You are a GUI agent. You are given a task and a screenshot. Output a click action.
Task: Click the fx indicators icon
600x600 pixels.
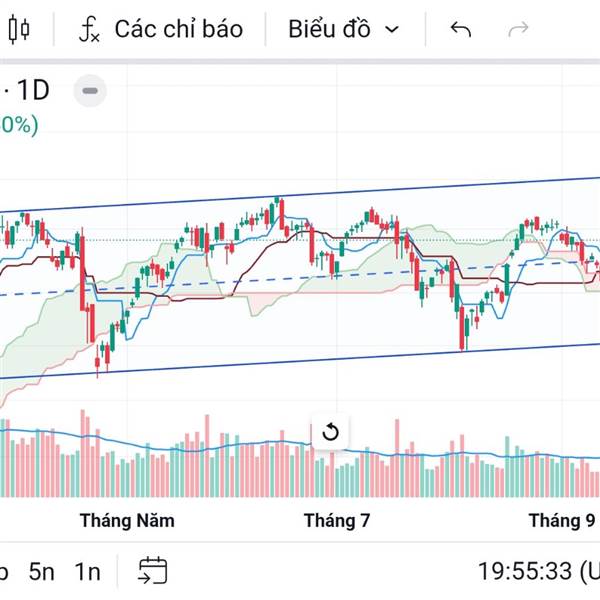(90, 29)
